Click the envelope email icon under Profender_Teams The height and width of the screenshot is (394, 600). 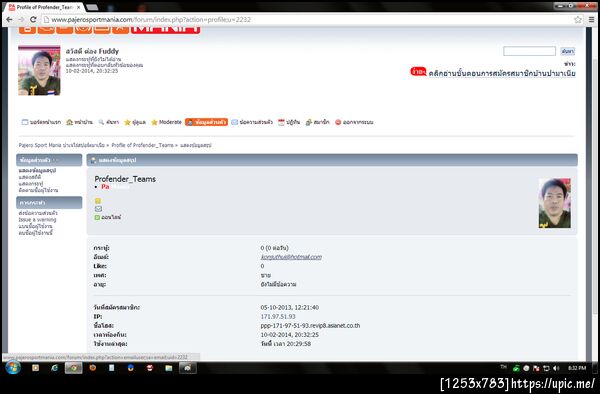point(98,209)
